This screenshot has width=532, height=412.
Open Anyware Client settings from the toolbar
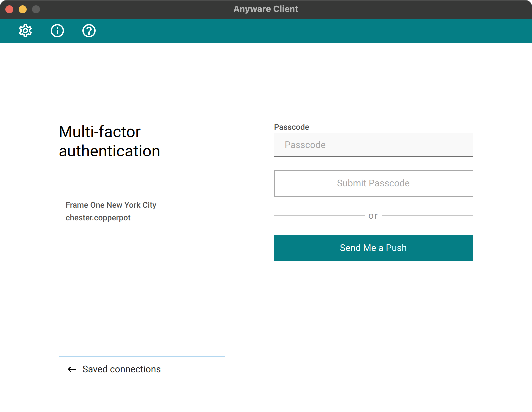coord(25,31)
